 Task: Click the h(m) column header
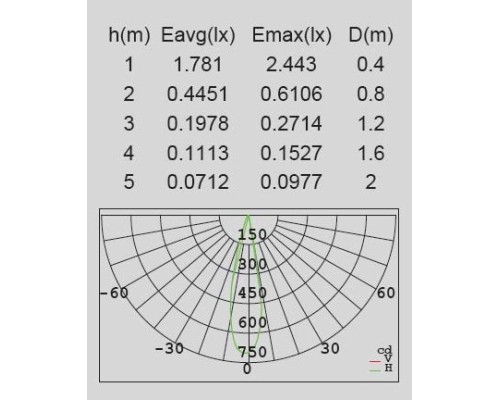pyautogui.click(x=129, y=36)
